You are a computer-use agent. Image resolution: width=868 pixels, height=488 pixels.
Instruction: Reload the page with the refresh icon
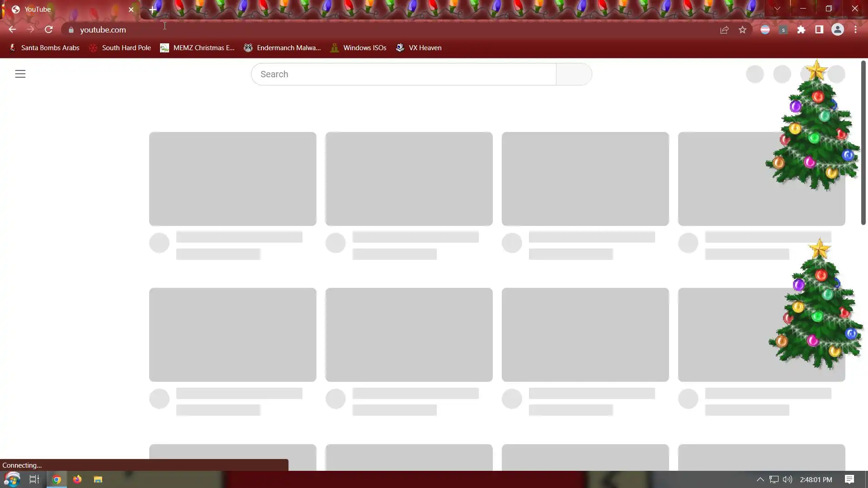49,30
